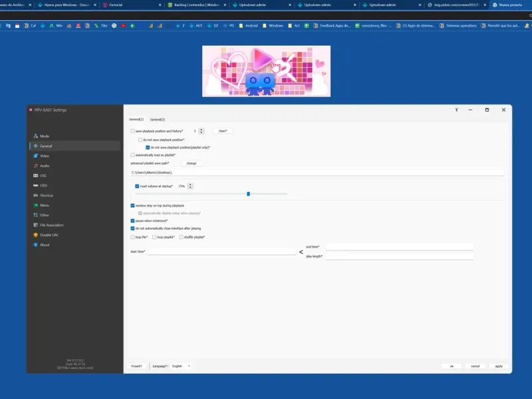Image resolution: width=532 pixels, height=399 pixels.
Task: Toggle reset volume at startup
Action: (137, 186)
